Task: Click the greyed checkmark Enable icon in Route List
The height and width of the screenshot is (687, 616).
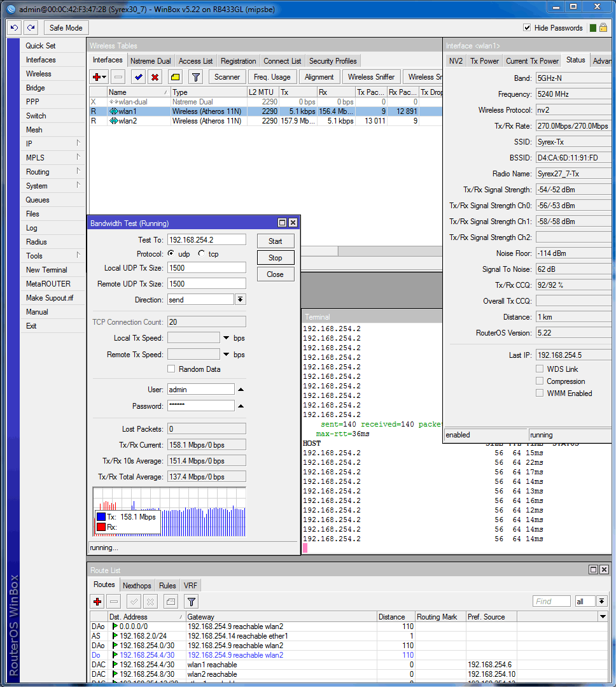Action: coord(134,602)
